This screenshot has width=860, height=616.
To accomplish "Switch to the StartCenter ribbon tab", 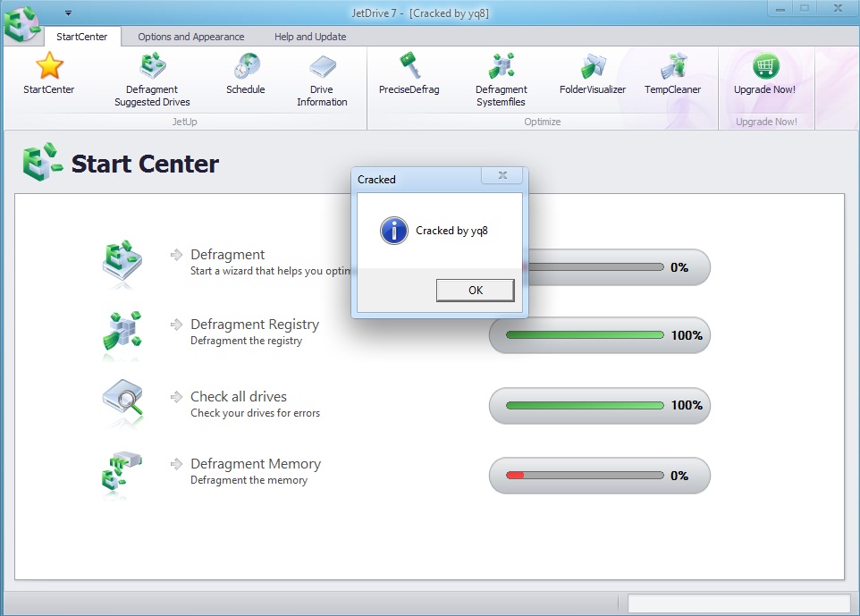I will [x=81, y=37].
